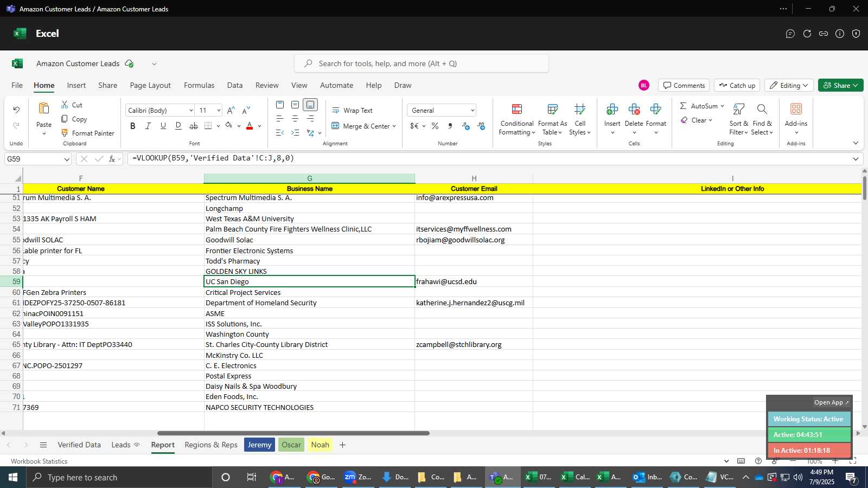Click the taskbar search box
The width and height of the screenshot is (868, 488).
pyautogui.click(x=119, y=477)
